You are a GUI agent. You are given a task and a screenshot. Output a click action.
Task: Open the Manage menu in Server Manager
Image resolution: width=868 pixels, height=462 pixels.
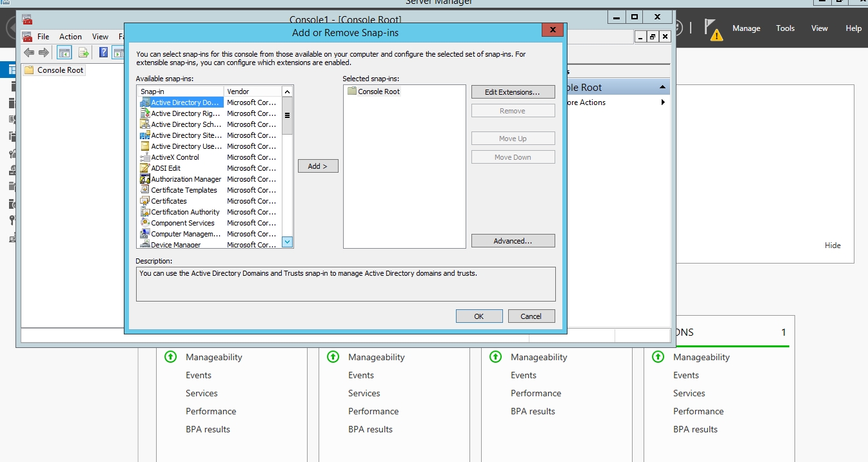click(746, 28)
